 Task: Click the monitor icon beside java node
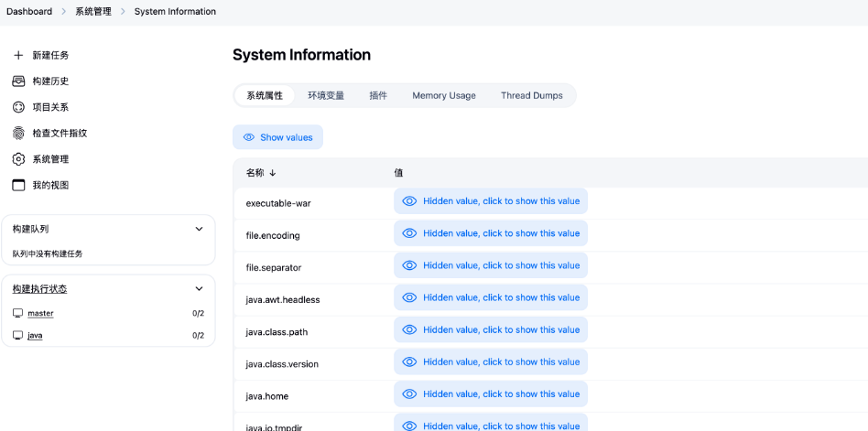tap(17, 335)
